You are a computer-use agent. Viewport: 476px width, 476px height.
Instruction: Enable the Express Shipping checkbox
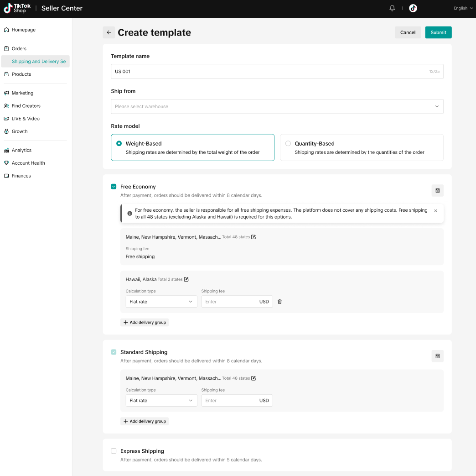click(114, 451)
